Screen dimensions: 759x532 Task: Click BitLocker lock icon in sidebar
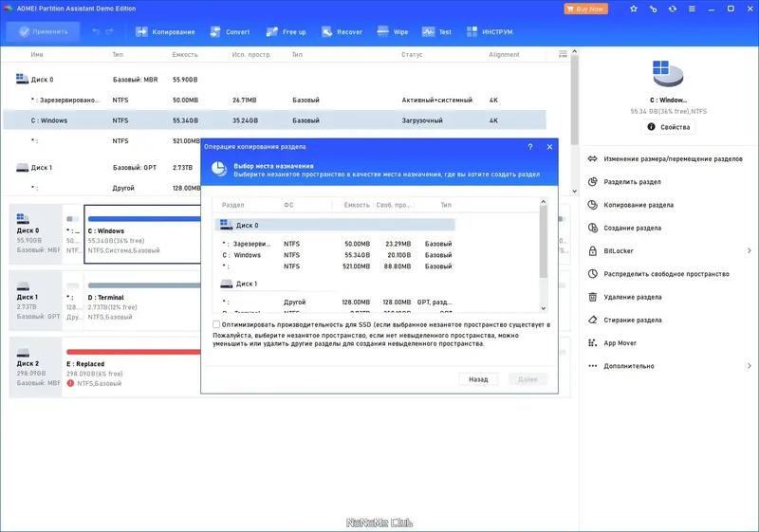point(592,251)
